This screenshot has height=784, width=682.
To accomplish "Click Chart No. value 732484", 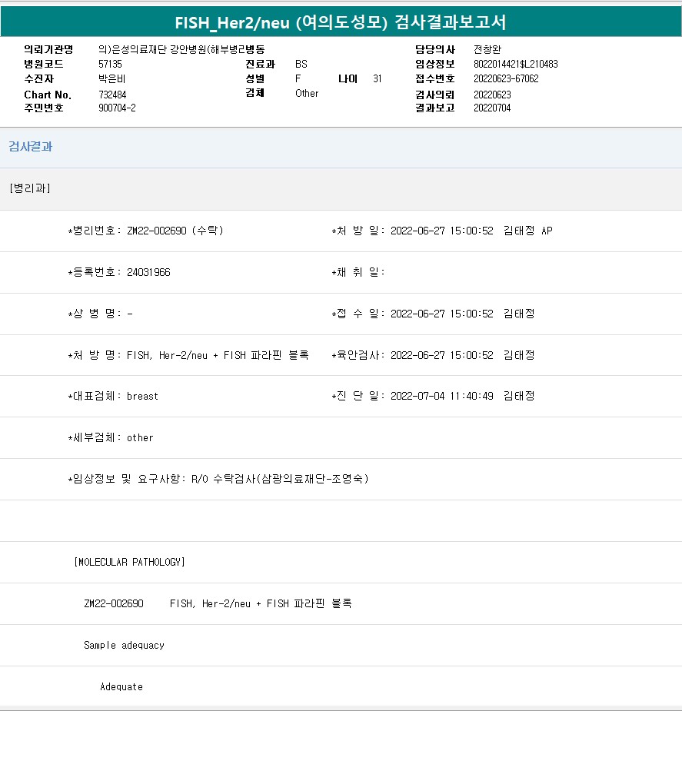I will coord(112,95).
